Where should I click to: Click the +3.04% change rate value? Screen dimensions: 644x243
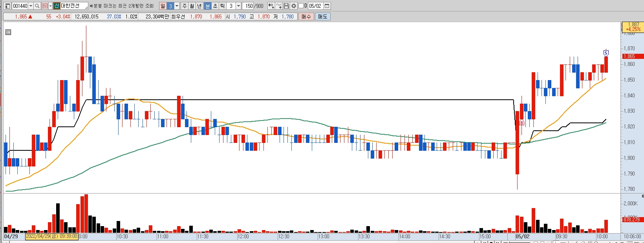tap(63, 16)
